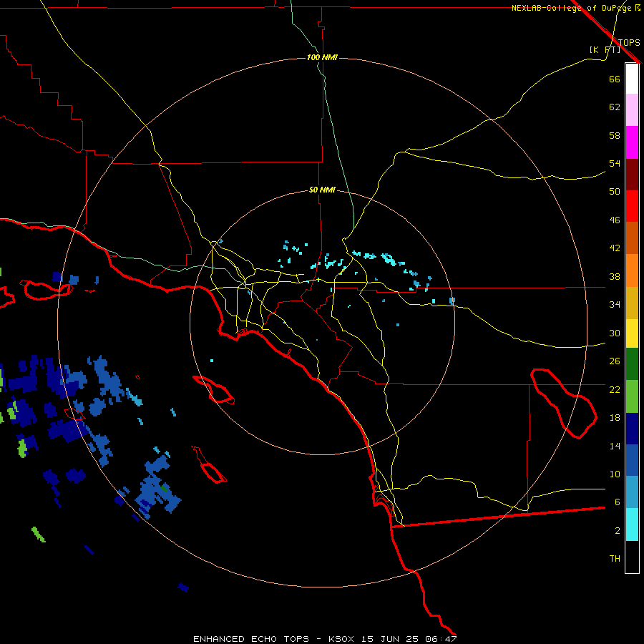Viewport: 644px width, 644px height.
Task: Click the 10 legend value
Action: pos(615,474)
